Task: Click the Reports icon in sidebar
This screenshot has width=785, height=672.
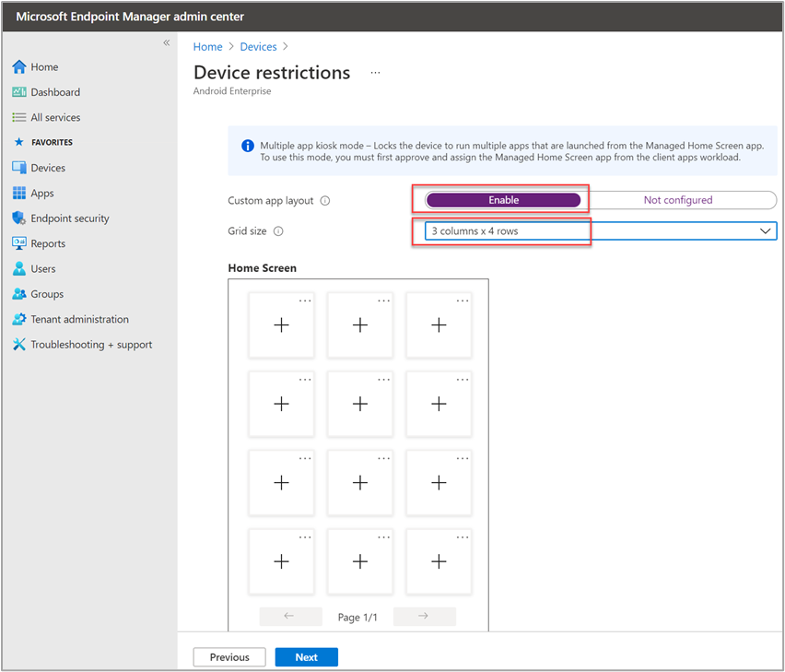Action: [x=19, y=243]
